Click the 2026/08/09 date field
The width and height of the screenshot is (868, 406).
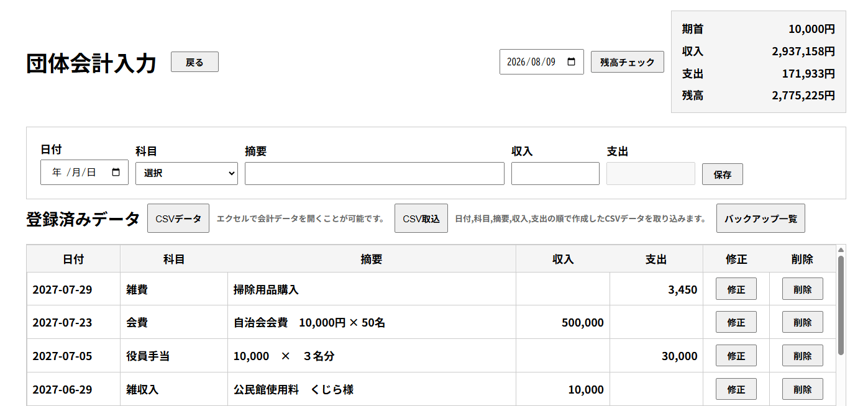click(542, 62)
